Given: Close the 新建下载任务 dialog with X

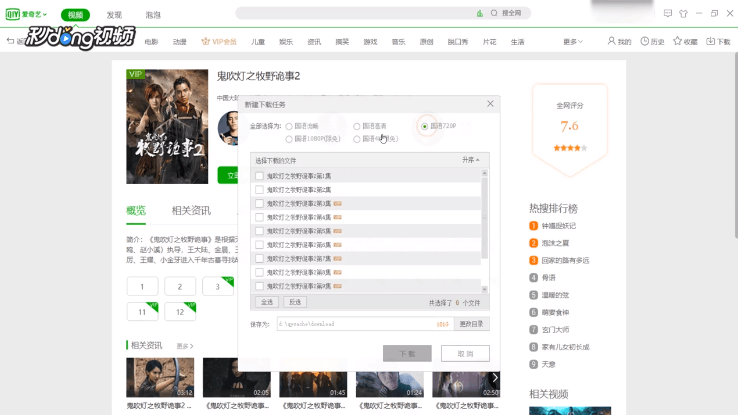Looking at the screenshot, I should tap(490, 104).
